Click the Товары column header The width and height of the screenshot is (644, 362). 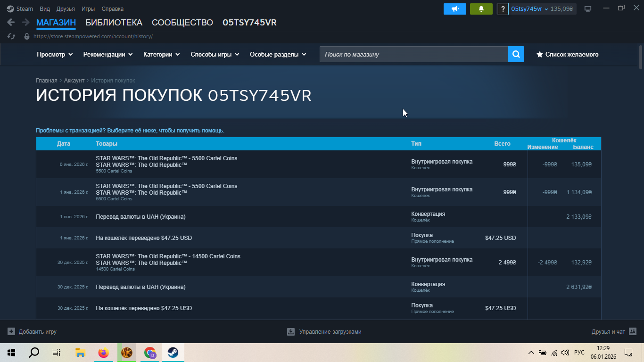107,144
